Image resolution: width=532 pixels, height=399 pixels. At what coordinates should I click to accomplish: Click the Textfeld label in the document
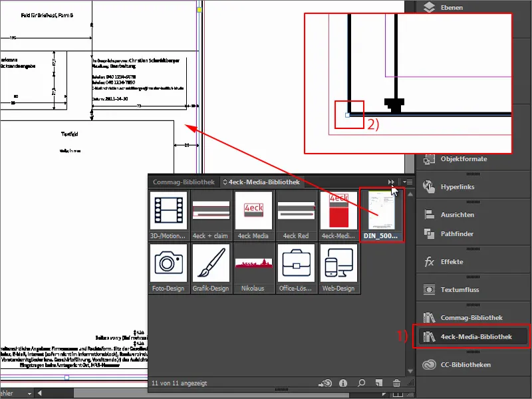click(70, 134)
